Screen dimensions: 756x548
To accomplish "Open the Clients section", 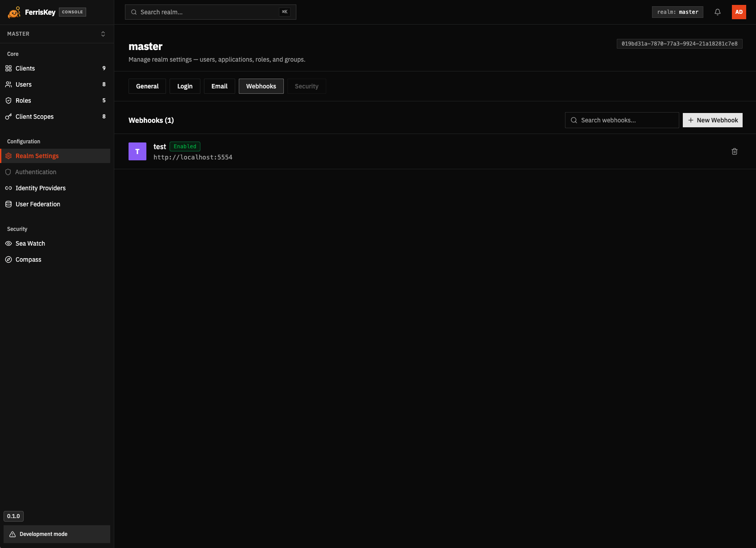I will click(x=25, y=68).
